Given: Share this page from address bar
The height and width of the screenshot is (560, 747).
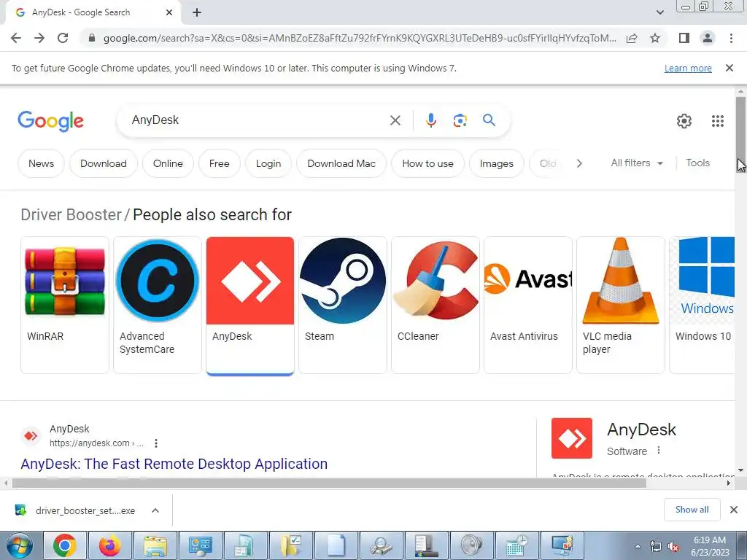Looking at the screenshot, I should (632, 38).
